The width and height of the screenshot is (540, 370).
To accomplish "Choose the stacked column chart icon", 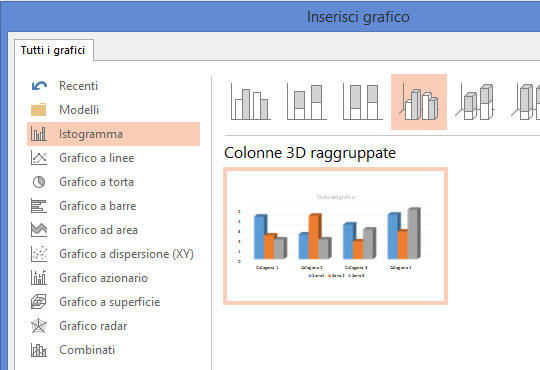I will [x=307, y=102].
